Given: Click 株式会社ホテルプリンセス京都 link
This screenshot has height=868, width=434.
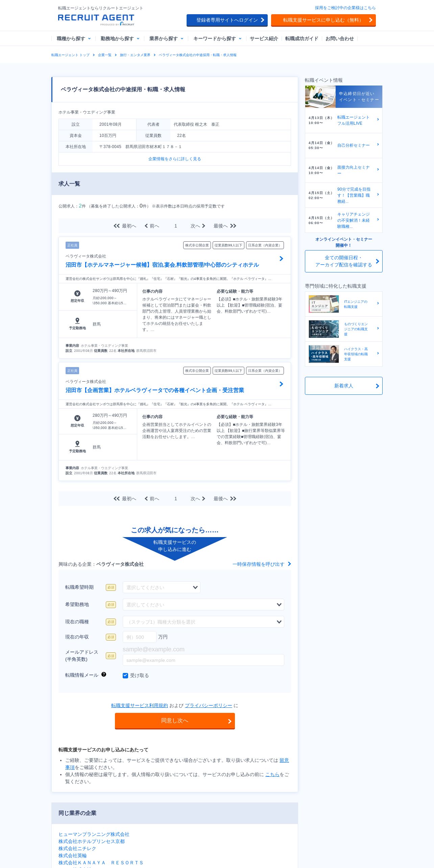Looking at the screenshot, I should [x=92, y=841].
